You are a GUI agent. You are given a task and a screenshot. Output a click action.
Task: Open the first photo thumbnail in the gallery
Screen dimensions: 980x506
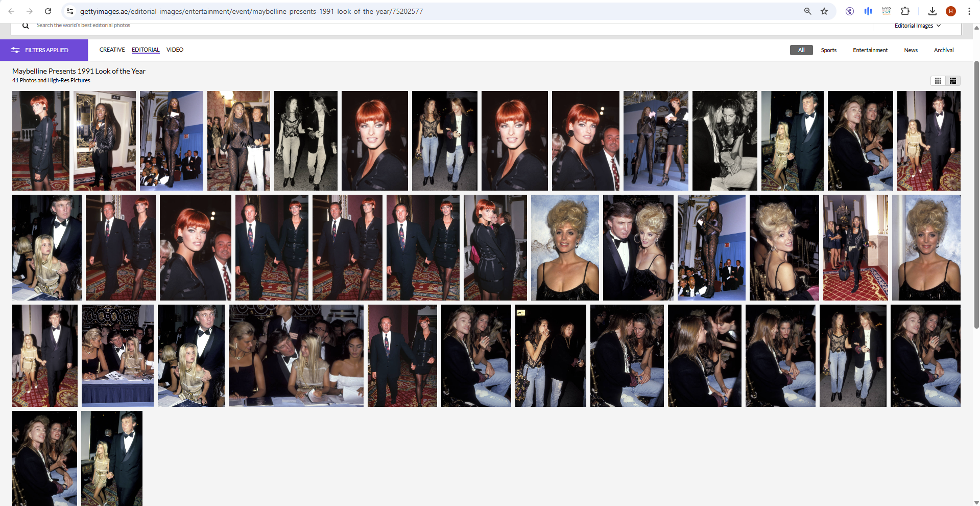[41, 141]
